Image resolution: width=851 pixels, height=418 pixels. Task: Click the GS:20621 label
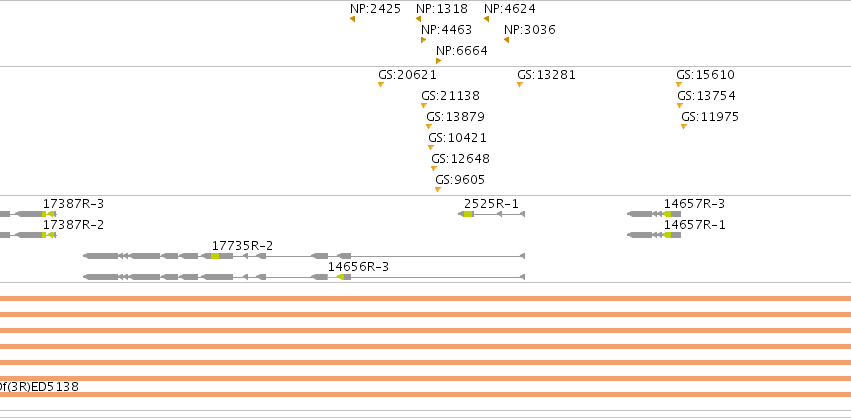(408, 74)
